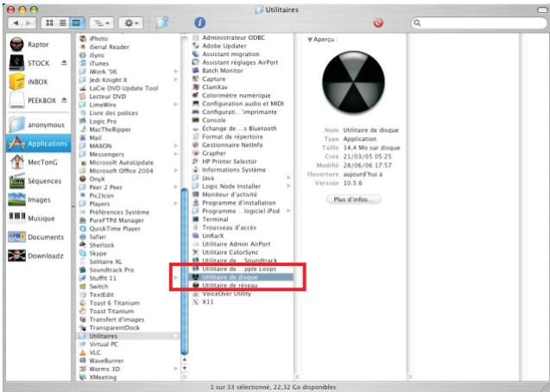Open the anonymous home folder

[37, 125]
